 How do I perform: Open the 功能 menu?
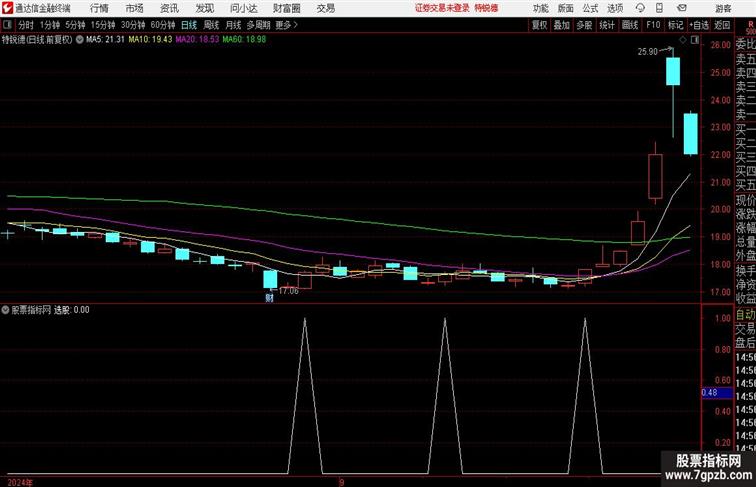[541, 8]
